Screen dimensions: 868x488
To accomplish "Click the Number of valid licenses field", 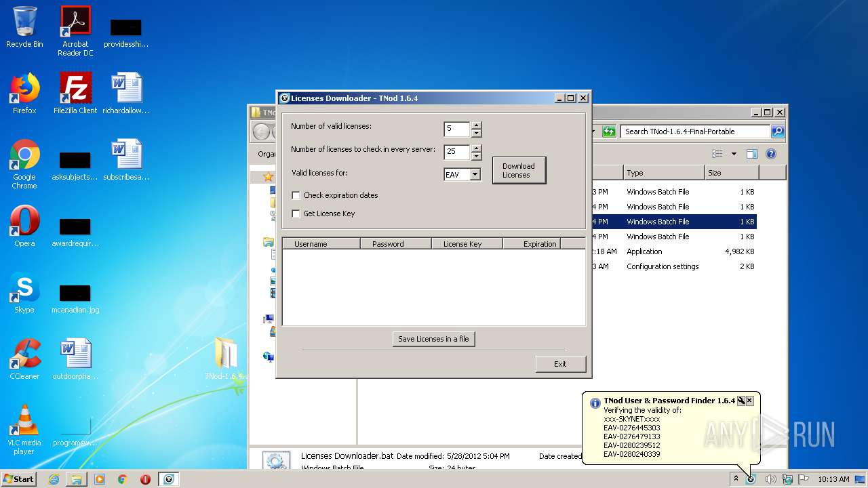I will point(457,129).
